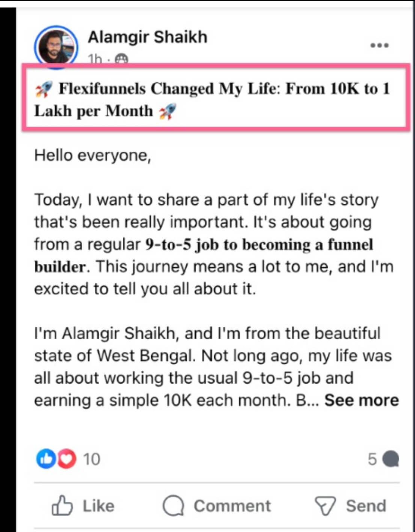Click the rocket emoji after 'Lakh per Month'
Image resolution: width=415 pixels, height=532 pixels.
167,112
